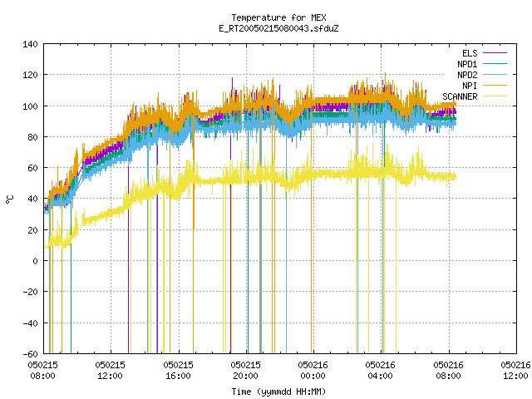This screenshot has height=399, width=532.
Task: Click the y-axis value 100
Action: 30,106
